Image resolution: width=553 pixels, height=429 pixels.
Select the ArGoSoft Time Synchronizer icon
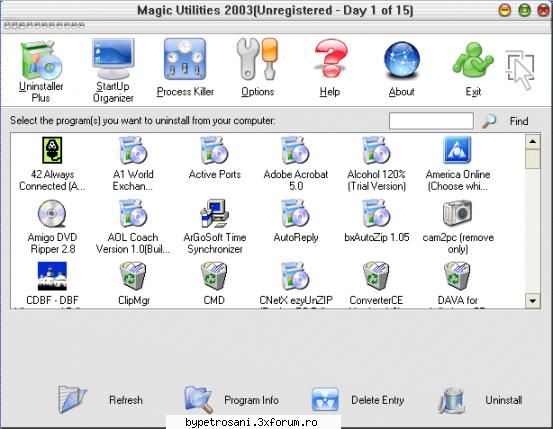(x=214, y=213)
